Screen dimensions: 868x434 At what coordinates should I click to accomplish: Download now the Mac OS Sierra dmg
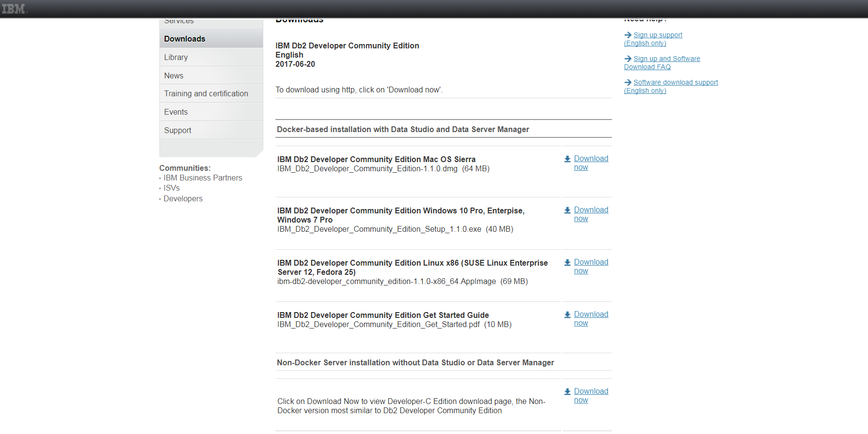pos(591,163)
